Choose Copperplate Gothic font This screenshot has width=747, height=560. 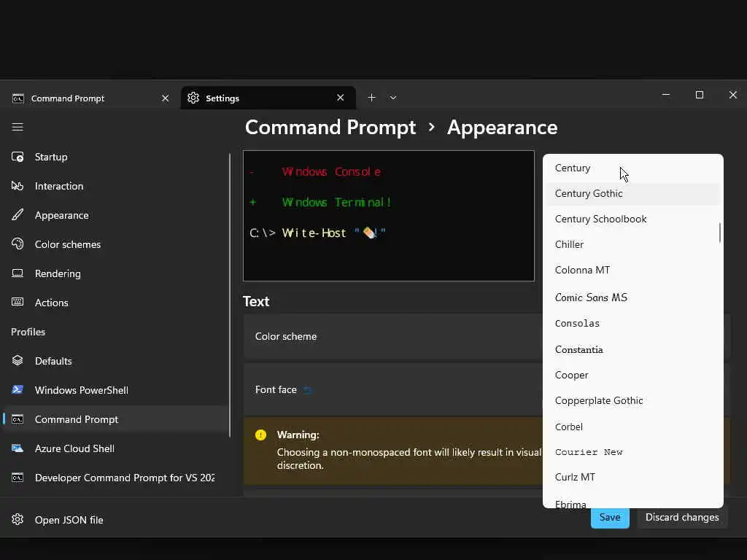pyautogui.click(x=632, y=400)
